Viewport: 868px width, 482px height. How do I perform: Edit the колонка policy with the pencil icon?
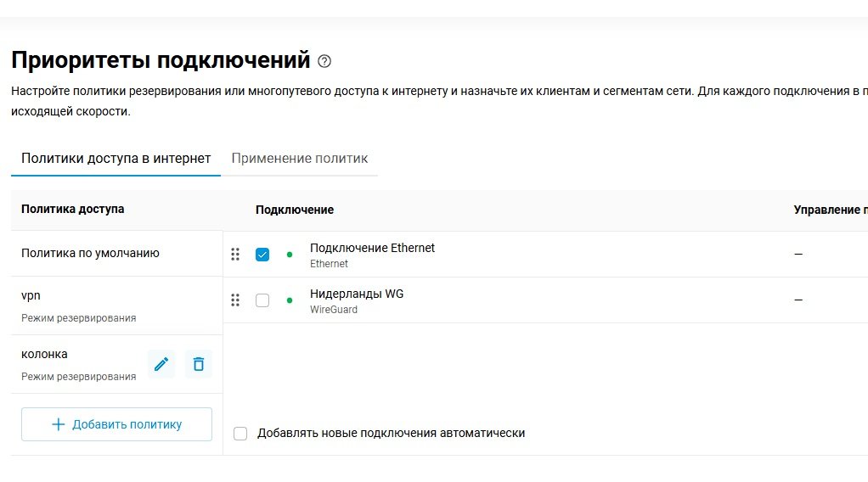click(x=161, y=364)
